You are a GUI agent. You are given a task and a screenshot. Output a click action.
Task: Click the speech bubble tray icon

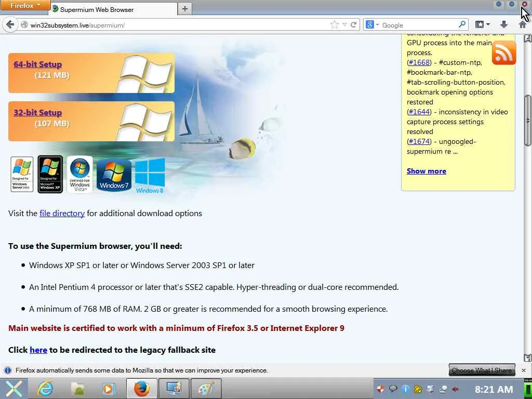coord(393,389)
